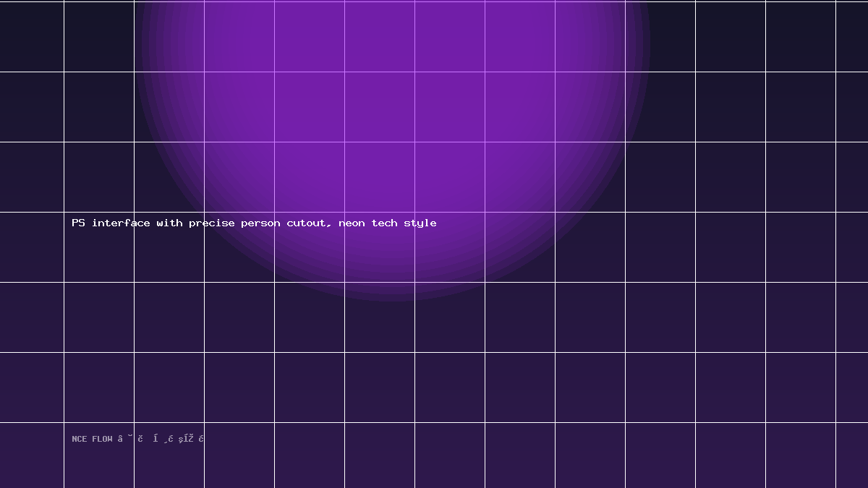Click the grid cell containing the 'NCE FLOW' text
Image resolution: width=868 pixels, height=488 pixels.
point(99,455)
